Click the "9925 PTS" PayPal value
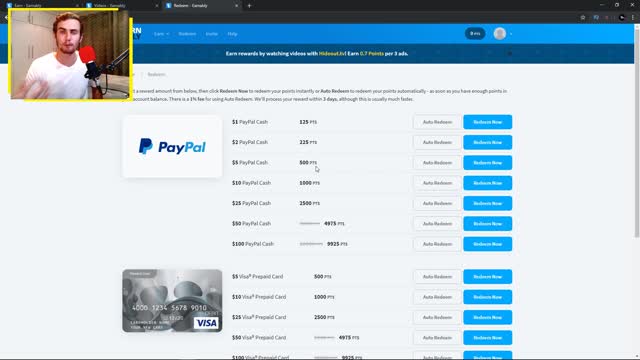The height and width of the screenshot is (360, 640). point(337,244)
